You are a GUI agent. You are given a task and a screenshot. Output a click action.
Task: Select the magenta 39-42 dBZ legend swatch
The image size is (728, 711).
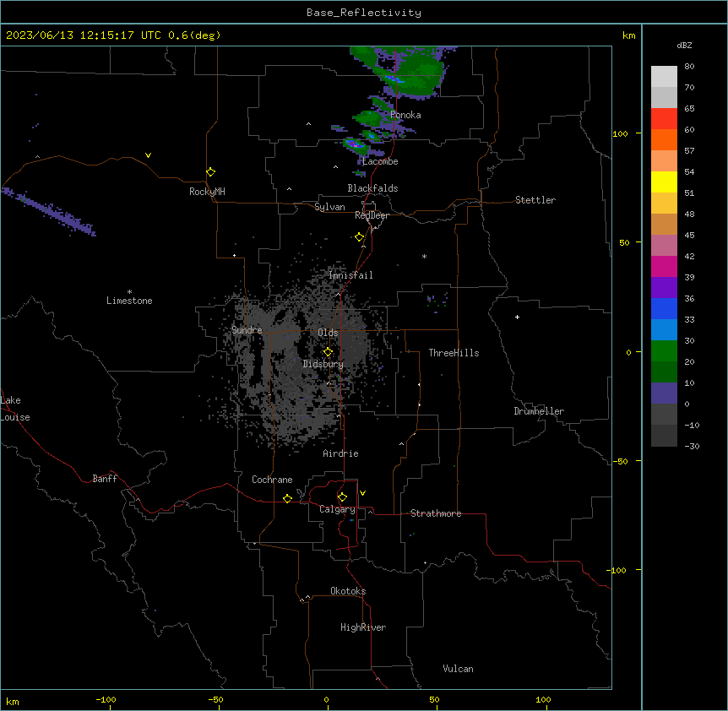click(x=664, y=266)
